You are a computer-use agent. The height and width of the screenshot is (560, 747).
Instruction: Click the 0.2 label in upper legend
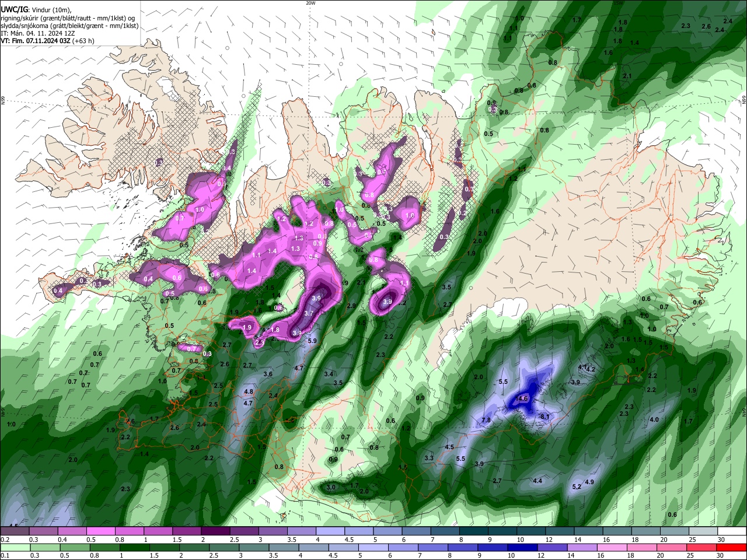[x=5, y=540]
